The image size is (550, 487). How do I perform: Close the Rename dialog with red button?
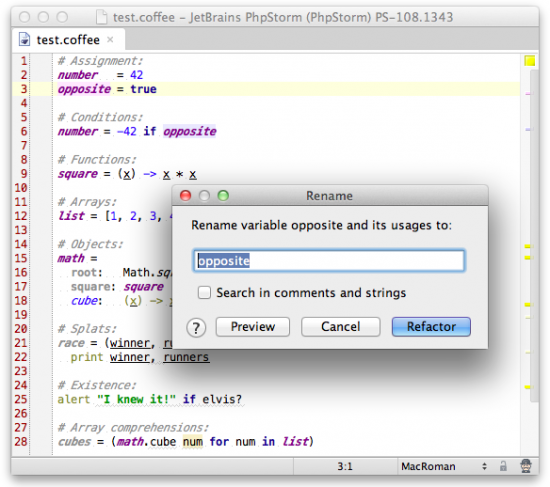(186, 195)
